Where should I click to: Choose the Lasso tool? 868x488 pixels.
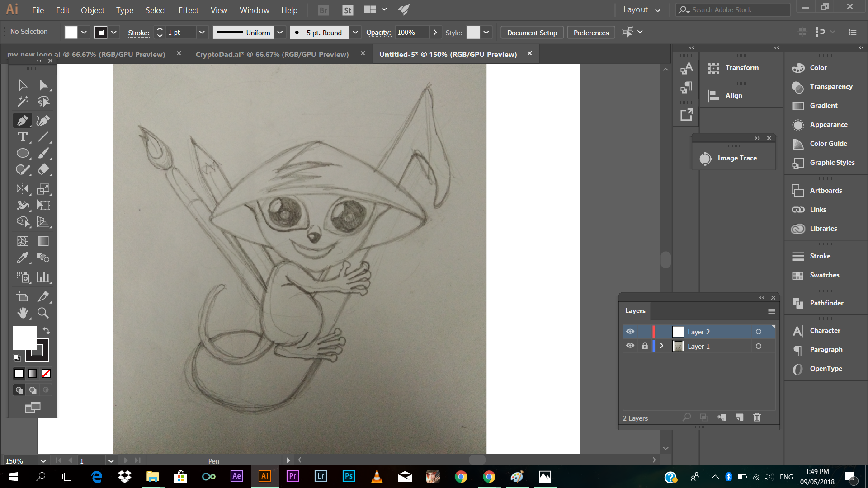coord(43,101)
